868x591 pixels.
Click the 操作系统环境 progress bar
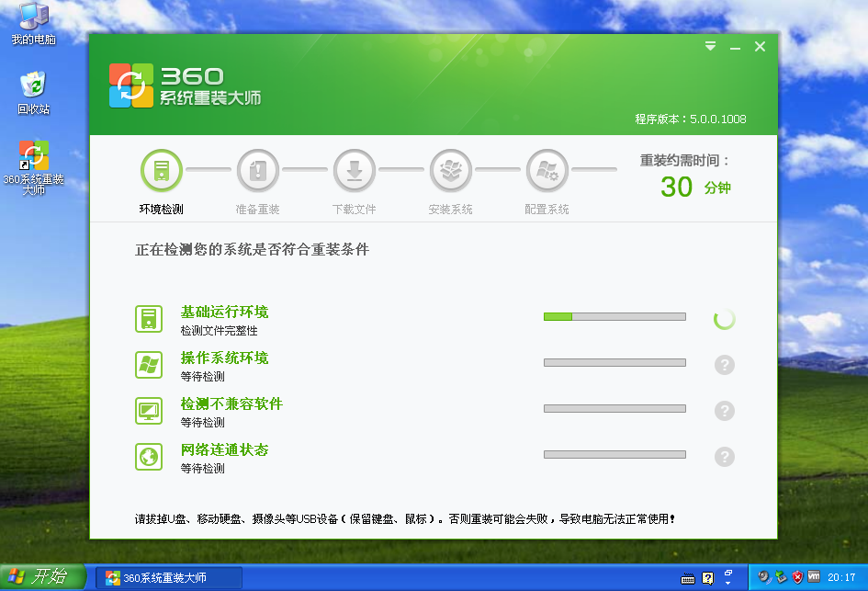pyautogui.click(x=615, y=363)
